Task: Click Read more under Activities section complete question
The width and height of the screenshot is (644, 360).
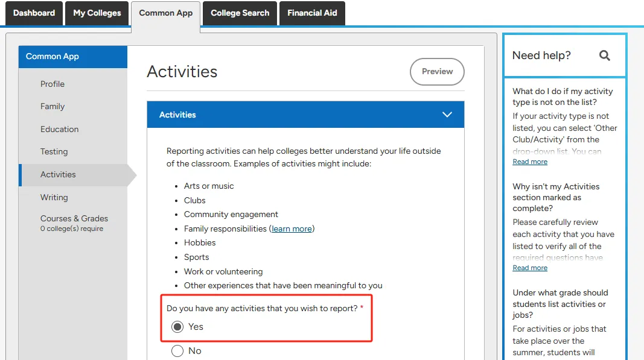Action: pyautogui.click(x=530, y=268)
